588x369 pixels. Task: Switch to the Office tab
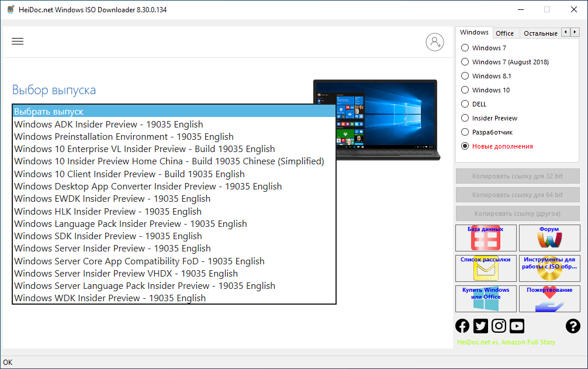tap(505, 33)
